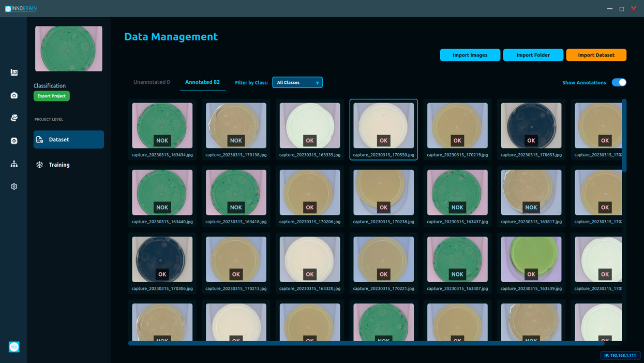Open the settings gear icon
This screenshot has height=363, width=644.
[14, 186]
